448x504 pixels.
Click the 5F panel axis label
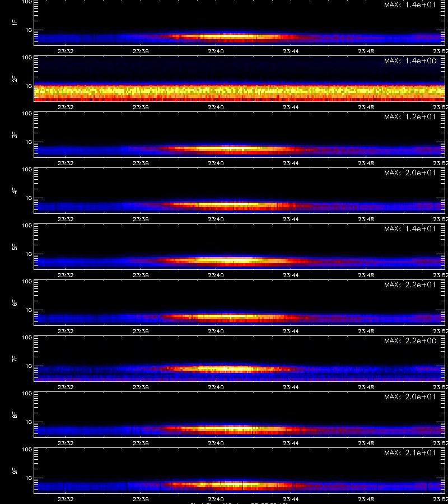tap(15, 246)
